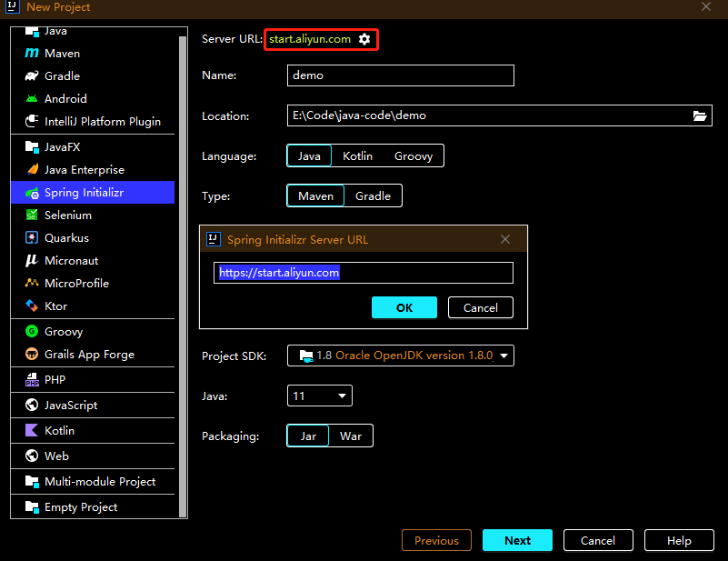Viewport: 728px width, 561px height.
Task: Click the Grails App Forge icon
Action: point(32,354)
